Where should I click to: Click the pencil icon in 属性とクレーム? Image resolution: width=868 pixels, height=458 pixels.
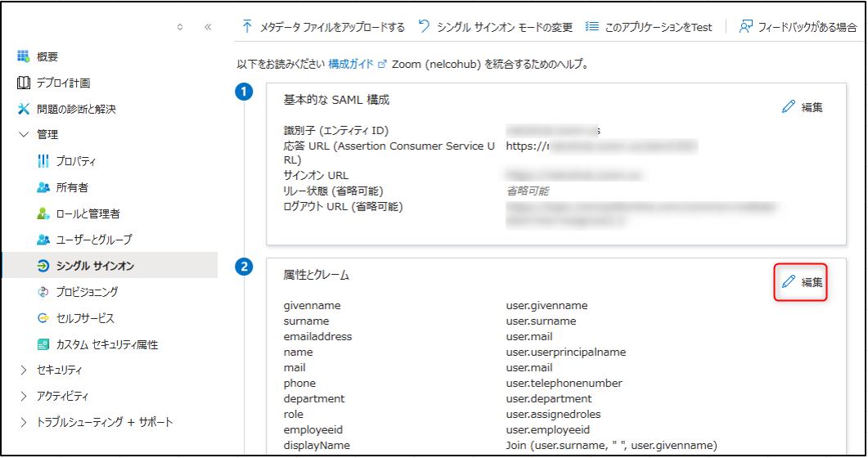point(789,282)
